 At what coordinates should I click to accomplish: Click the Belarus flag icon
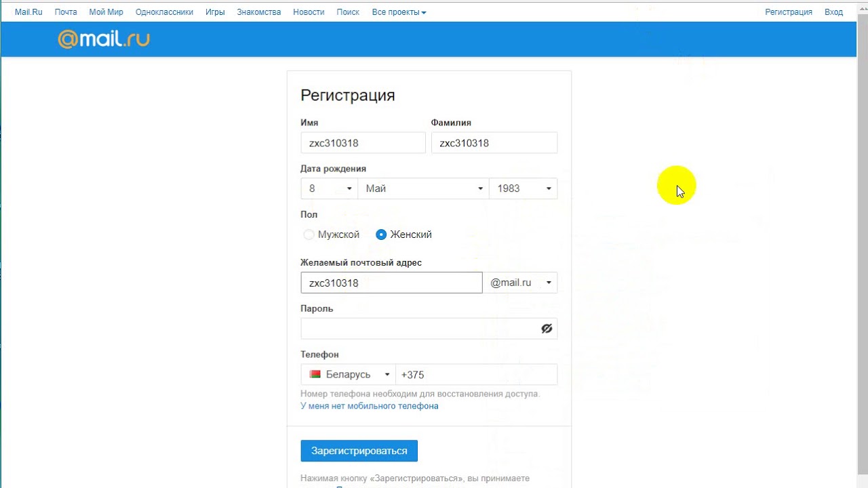click(x=315, y=374)
